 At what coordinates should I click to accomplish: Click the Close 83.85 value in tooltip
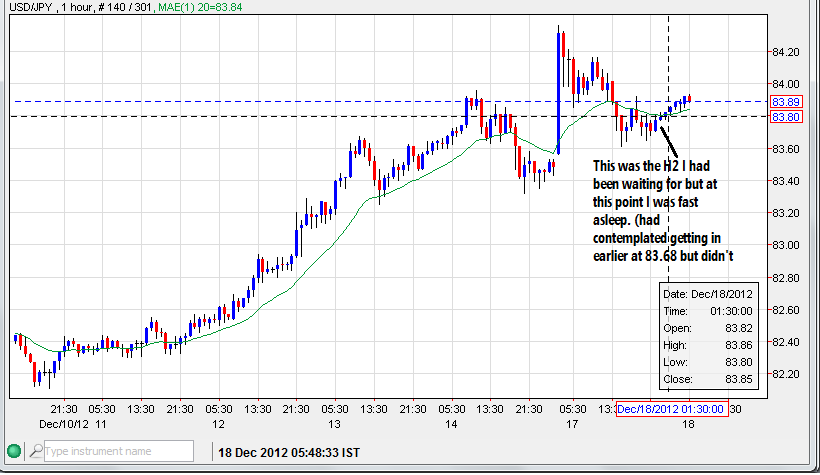click(738, 379)
